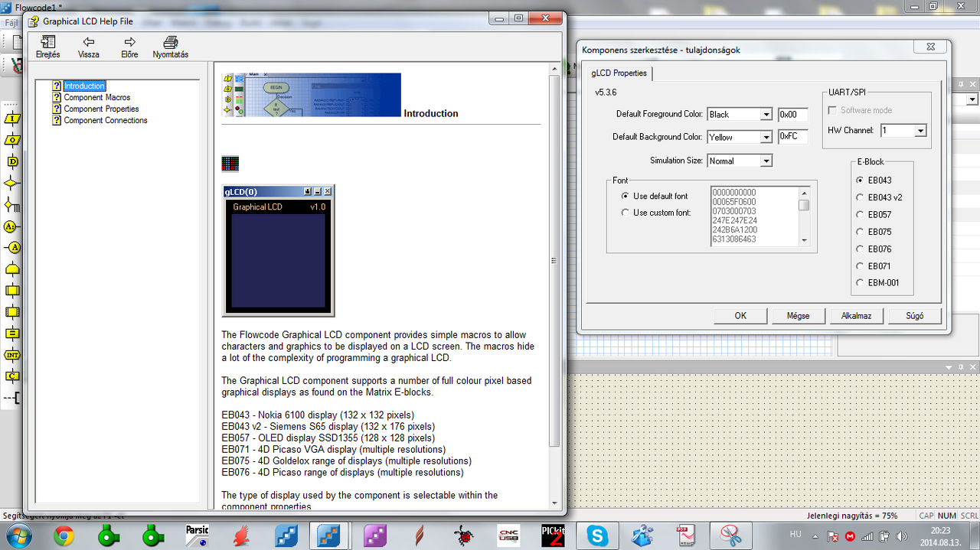
Task: Click the HU language indicator in tray
Action: pos(795,536)
